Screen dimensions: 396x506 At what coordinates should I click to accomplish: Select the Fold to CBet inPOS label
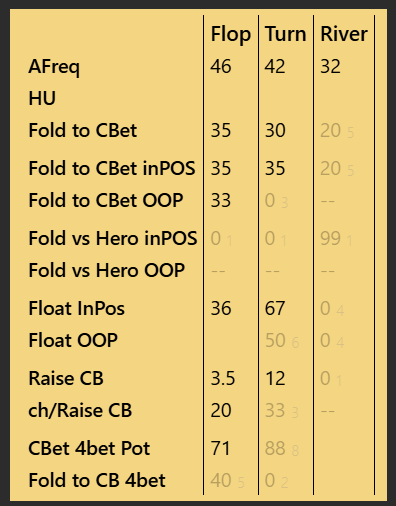(x=112, y=168)
